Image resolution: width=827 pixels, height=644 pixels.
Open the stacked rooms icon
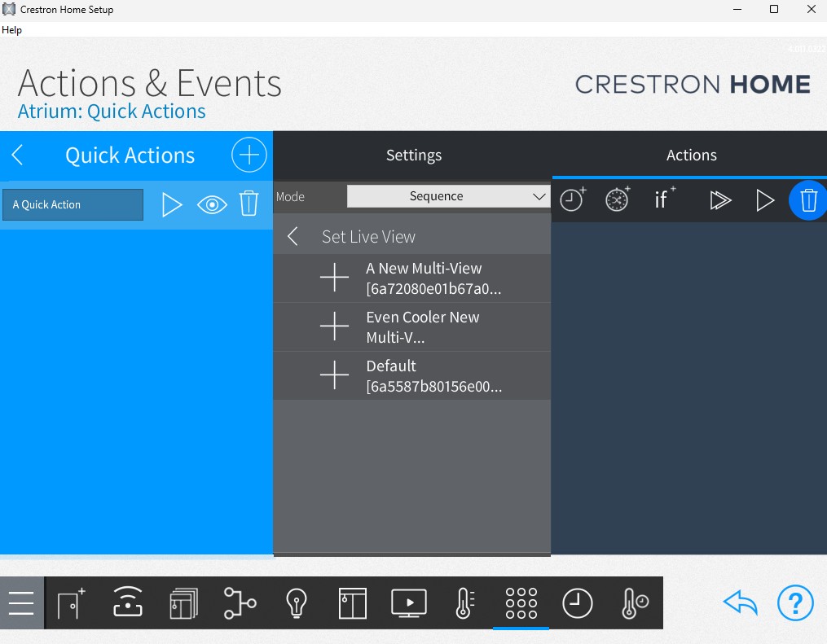184,603
